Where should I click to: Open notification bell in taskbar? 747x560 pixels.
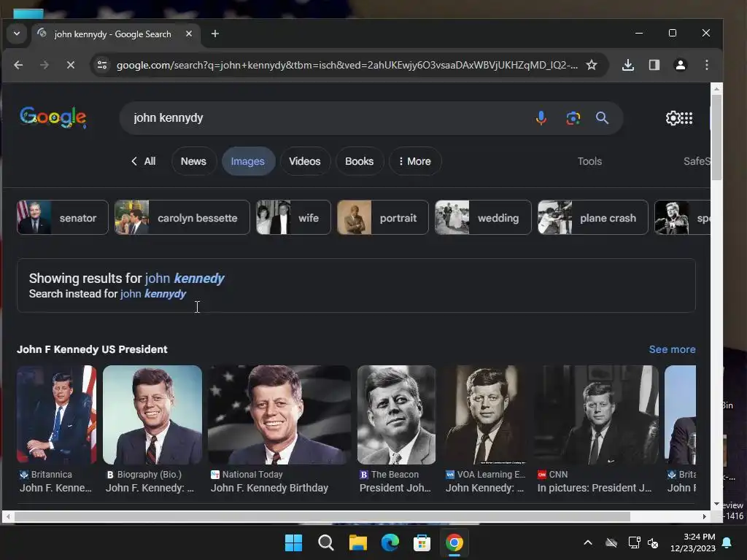(727, 542)
